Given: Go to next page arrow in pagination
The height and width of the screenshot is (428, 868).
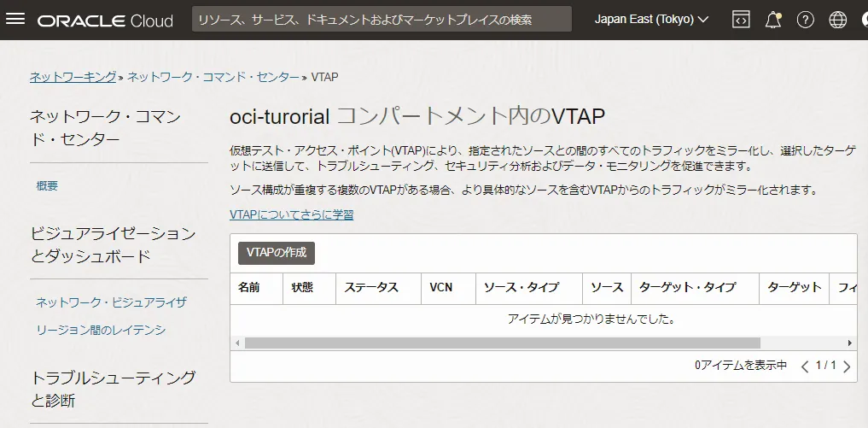Looking at the screenshot, I should [847, 366].
